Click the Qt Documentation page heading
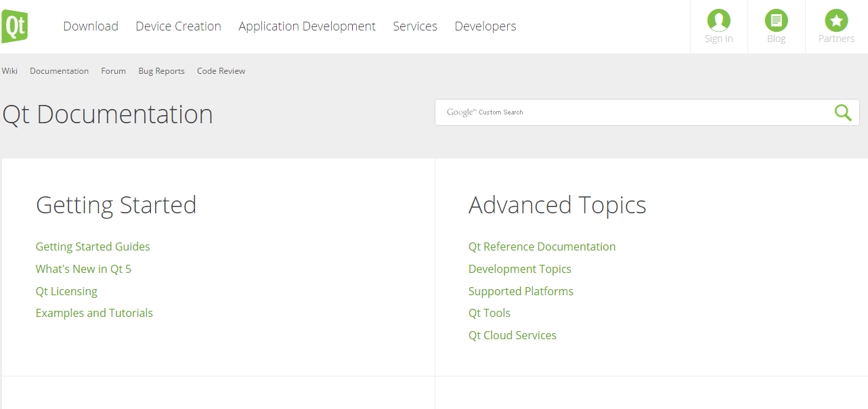Image resolution: width=868 pixels, height=409 pixels. (108, 114)
